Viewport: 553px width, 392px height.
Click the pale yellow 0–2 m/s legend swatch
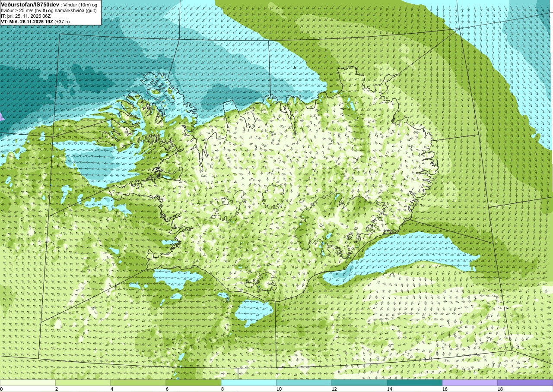coord(28,383)
